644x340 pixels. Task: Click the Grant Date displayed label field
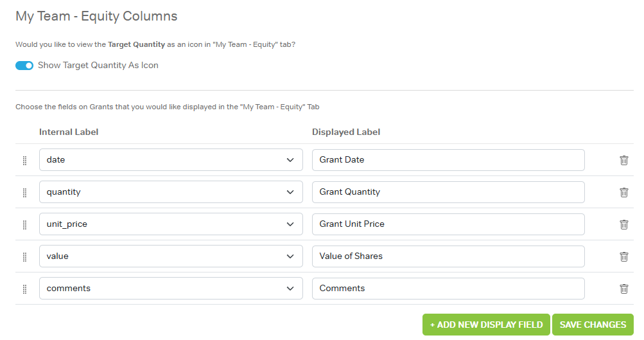pos(448,160)
